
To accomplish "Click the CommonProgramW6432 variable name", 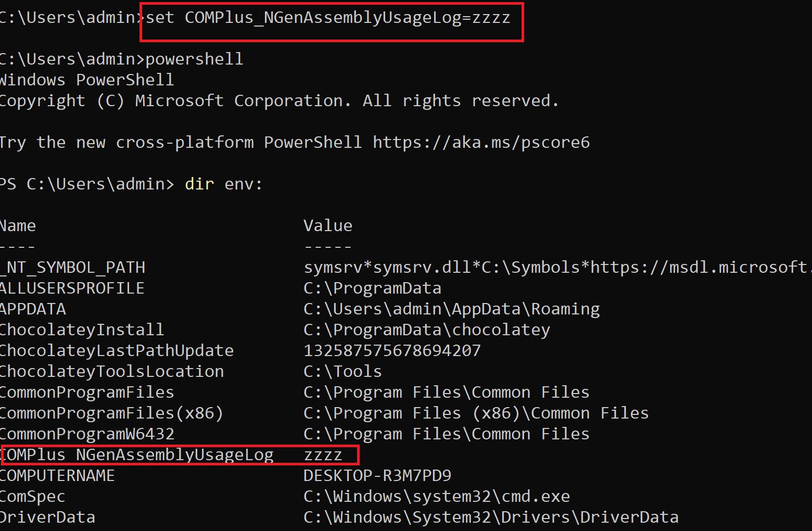I will [x=87, y=434].
